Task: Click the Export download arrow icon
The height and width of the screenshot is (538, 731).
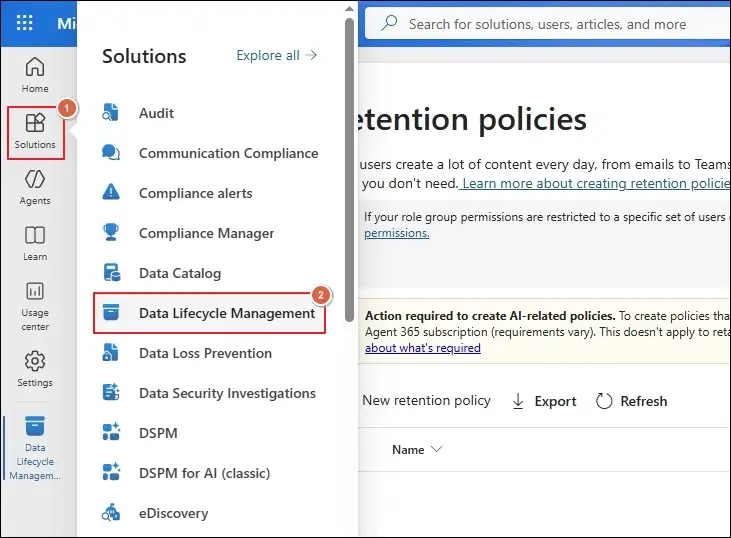Action: [518, 401]
